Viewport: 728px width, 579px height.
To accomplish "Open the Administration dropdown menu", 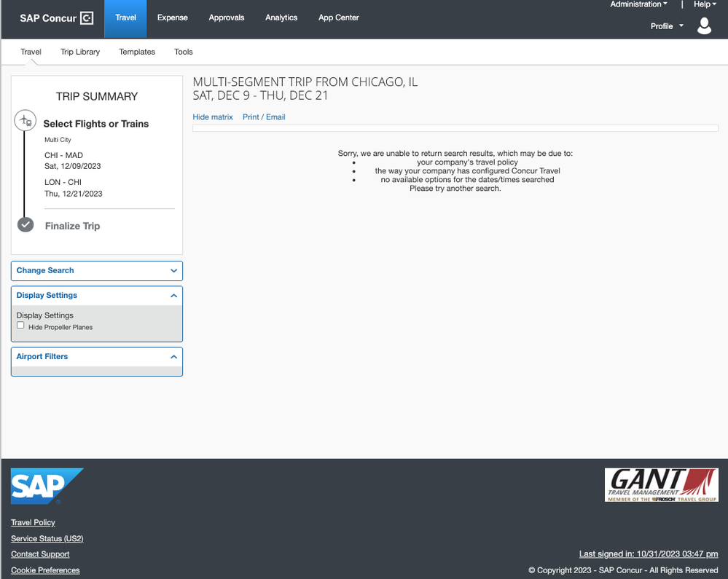I will (x=638, y=4).
